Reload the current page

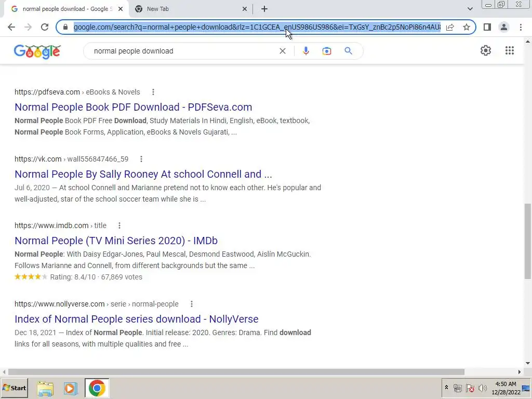coord(45,27)
